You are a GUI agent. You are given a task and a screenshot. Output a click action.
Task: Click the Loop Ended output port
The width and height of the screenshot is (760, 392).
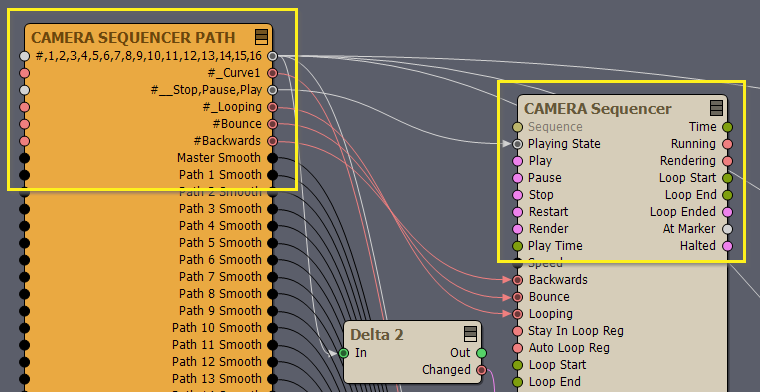point(727,212)
